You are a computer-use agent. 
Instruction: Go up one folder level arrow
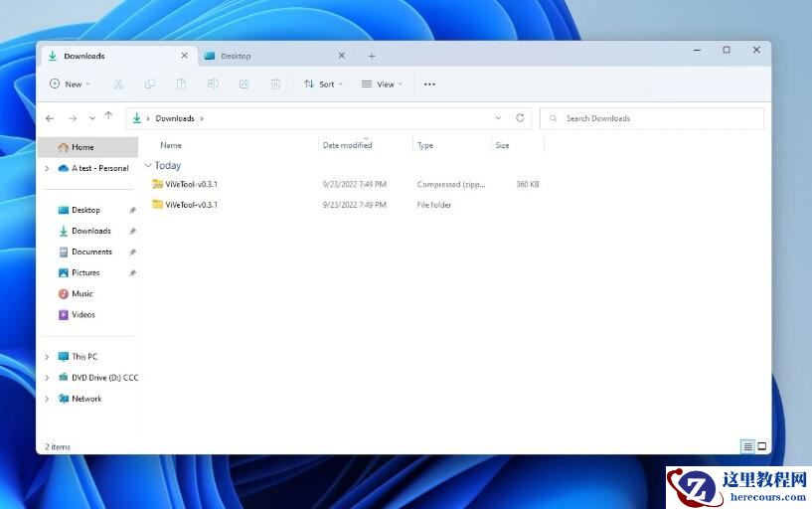[x=108, y=116]
